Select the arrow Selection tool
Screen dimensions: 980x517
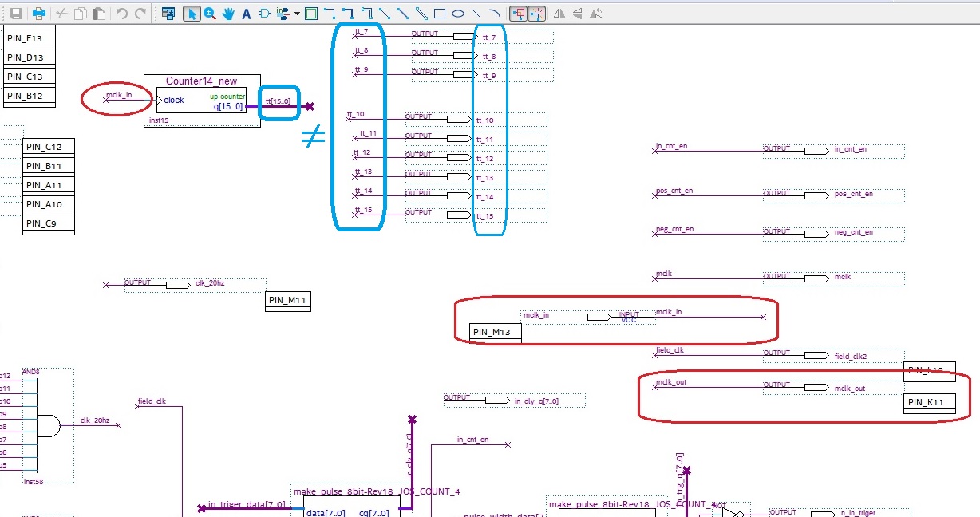pos(192,14)
